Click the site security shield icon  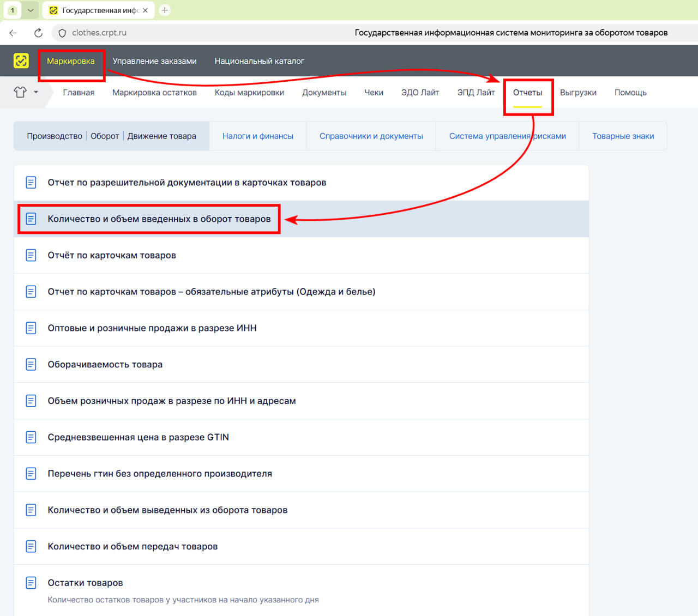click(x=62, y=33)
